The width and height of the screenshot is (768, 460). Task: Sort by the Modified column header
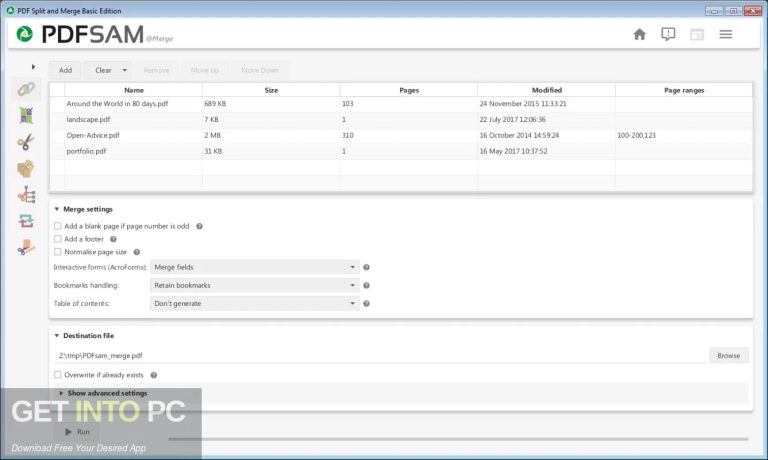(547, 90)
